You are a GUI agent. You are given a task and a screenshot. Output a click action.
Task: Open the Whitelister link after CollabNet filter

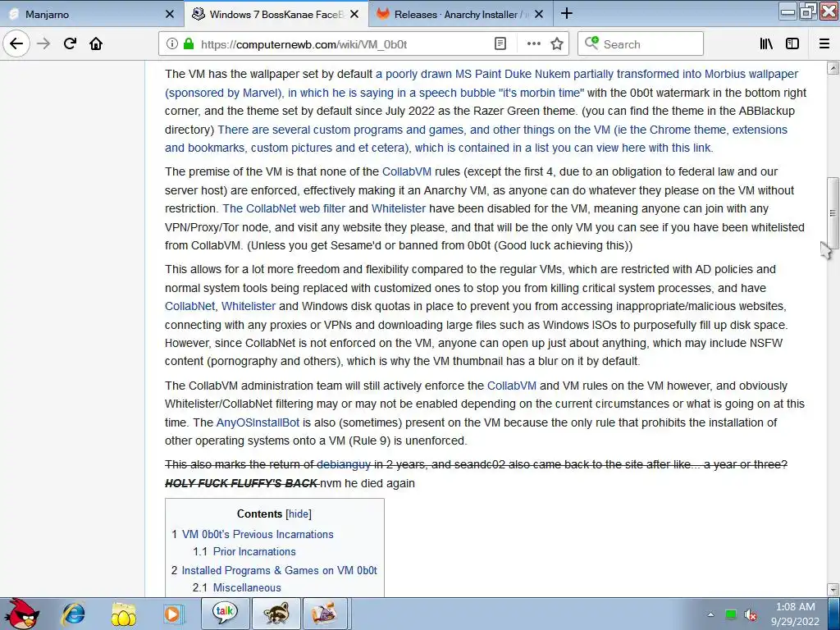[x=399, y=209]
